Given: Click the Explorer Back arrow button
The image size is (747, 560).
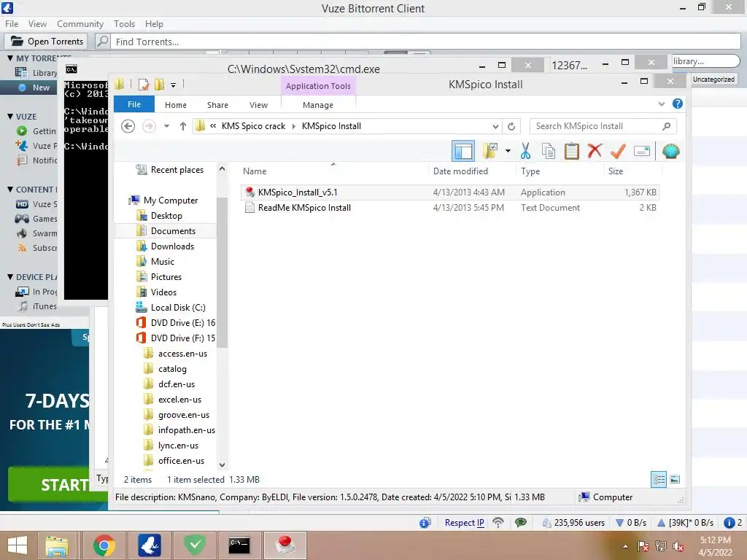Looking at the screenshot, I should (x=128, y=126).
